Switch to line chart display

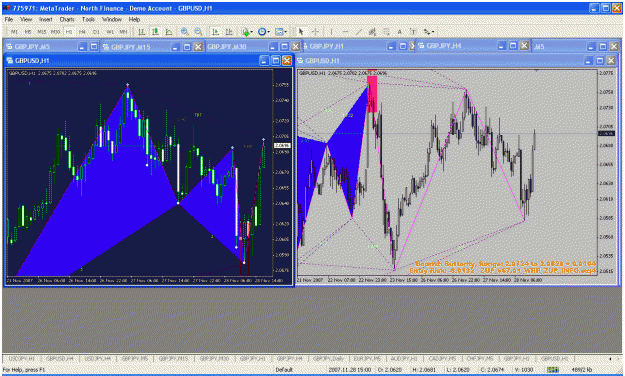pyautogui.click(x=169, y=32)
